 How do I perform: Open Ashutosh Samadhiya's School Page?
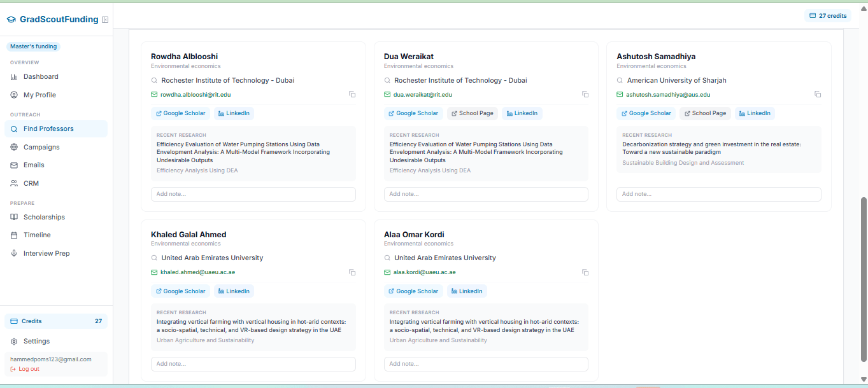(706, 113)
